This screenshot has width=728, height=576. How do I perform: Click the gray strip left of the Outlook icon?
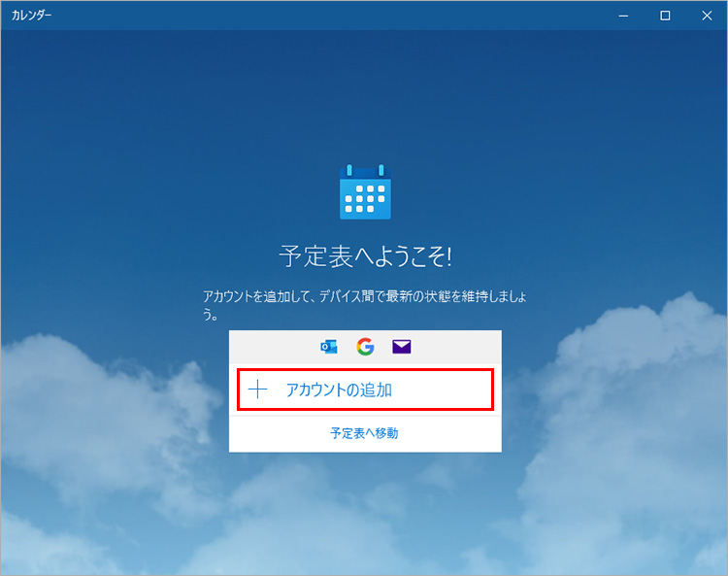click(x=272, y=347)
